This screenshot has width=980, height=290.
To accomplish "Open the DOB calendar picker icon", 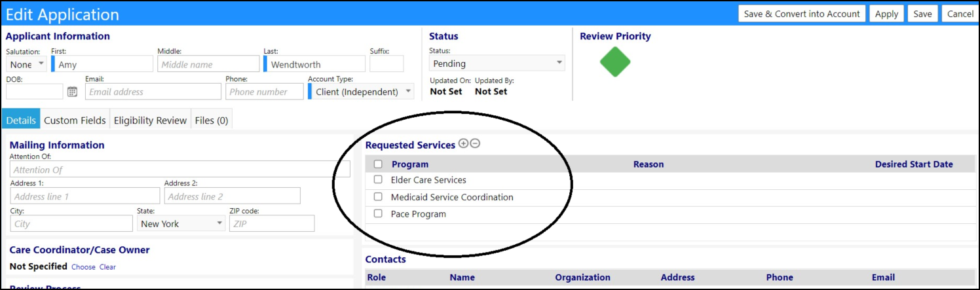I will 73,92.
